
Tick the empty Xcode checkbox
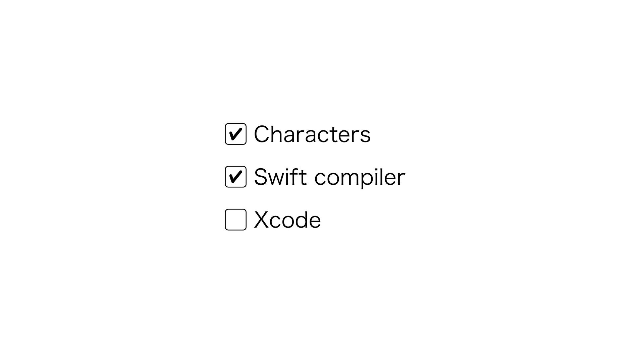coord(235,220)
